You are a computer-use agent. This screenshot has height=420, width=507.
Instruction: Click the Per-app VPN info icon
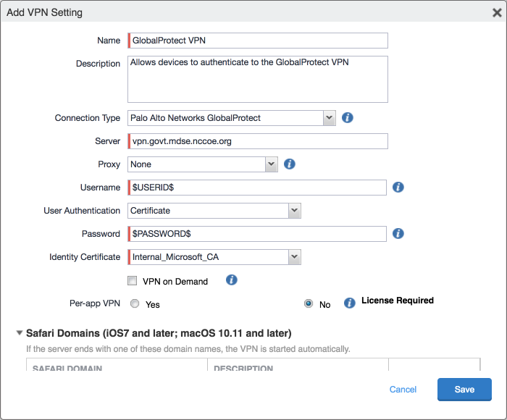[x=349, y=303]
